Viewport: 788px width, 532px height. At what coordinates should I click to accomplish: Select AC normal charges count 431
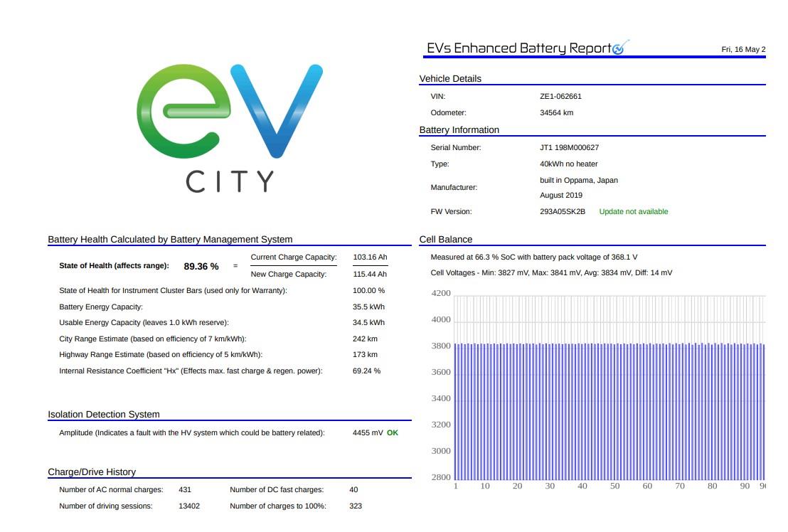(184, 489)
